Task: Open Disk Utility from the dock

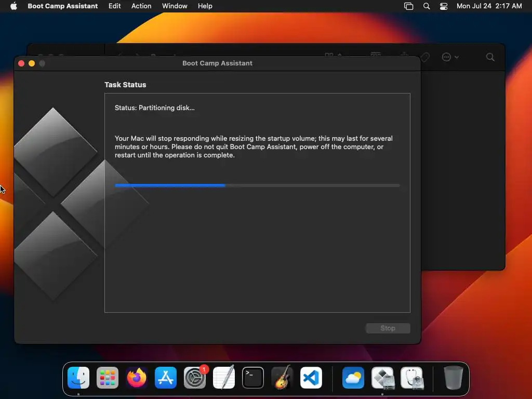Action: 411,378
